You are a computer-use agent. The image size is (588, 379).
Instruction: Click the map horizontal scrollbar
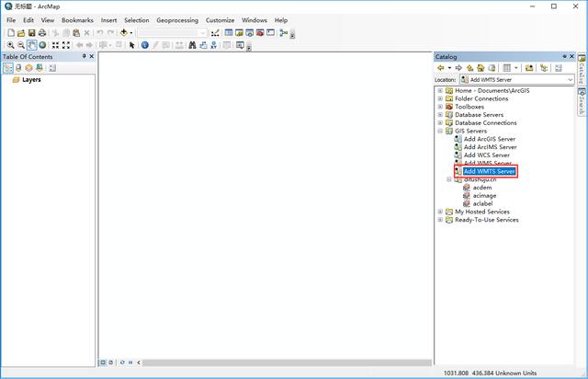(287, 362)
